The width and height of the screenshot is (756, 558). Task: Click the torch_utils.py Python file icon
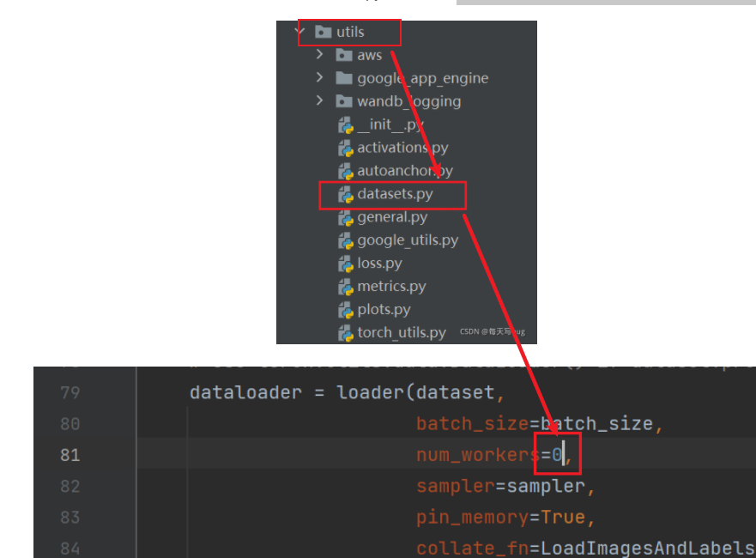(346, 334)
